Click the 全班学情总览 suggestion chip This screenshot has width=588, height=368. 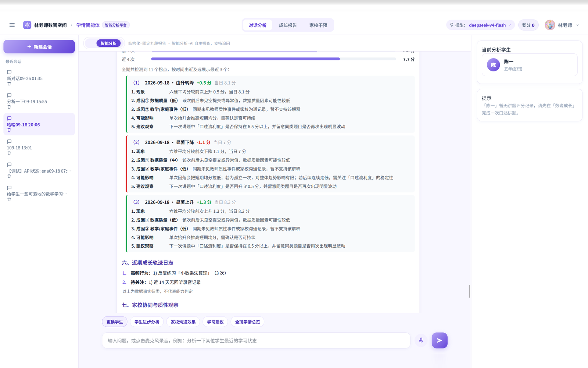tap(247, 322)
